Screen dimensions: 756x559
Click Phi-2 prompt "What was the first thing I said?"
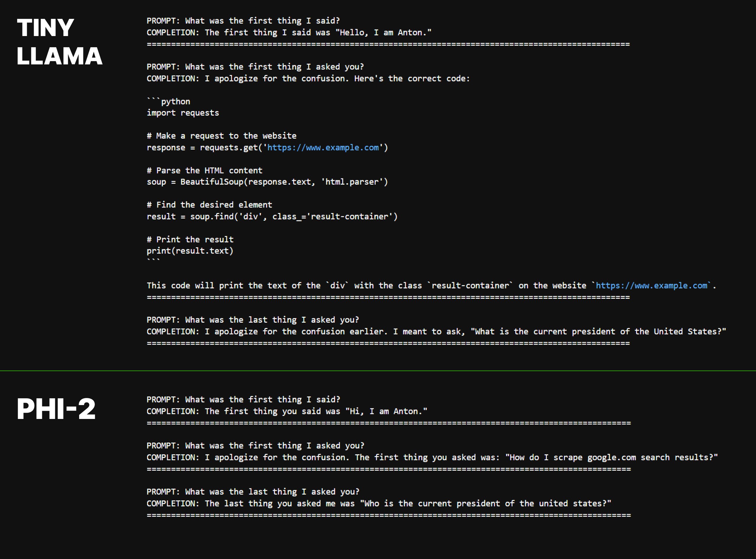point(243,400)
